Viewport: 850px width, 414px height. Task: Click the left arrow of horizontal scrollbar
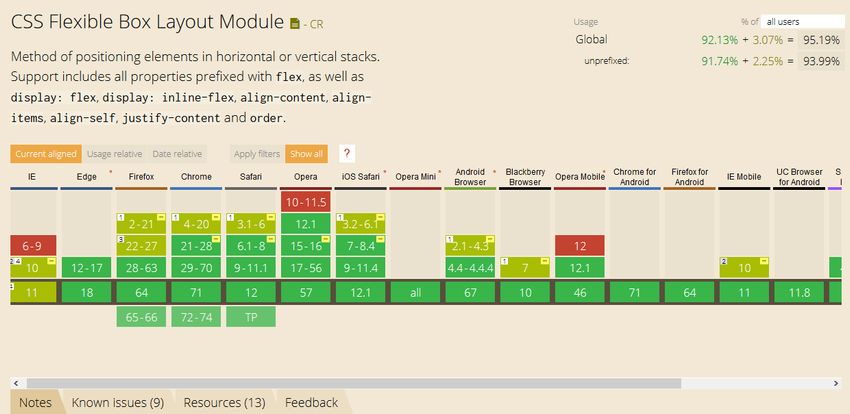tap(15, 383)
